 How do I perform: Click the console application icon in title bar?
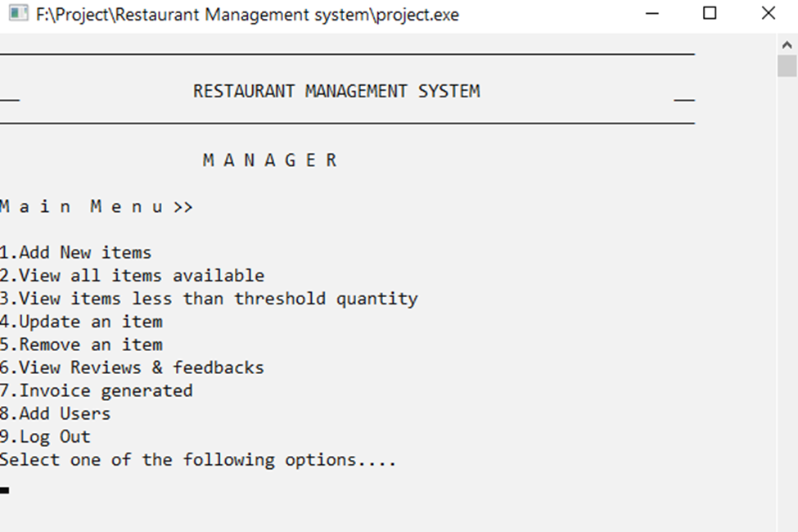point(18,14)
